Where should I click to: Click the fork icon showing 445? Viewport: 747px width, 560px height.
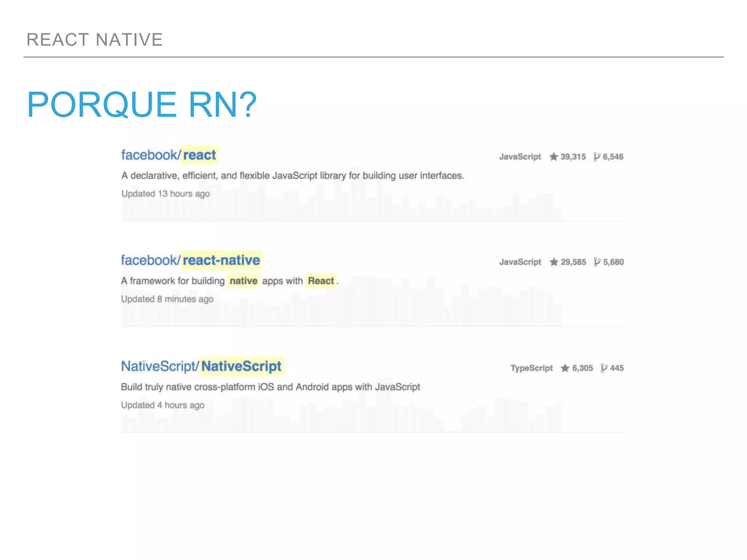[604, 368]
